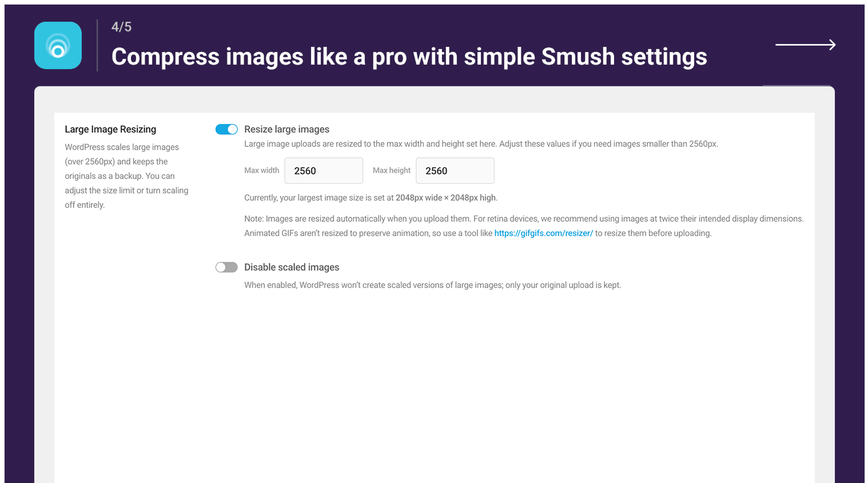
Task: Click the WordPress scales large images description
Action: click(126, 176)
